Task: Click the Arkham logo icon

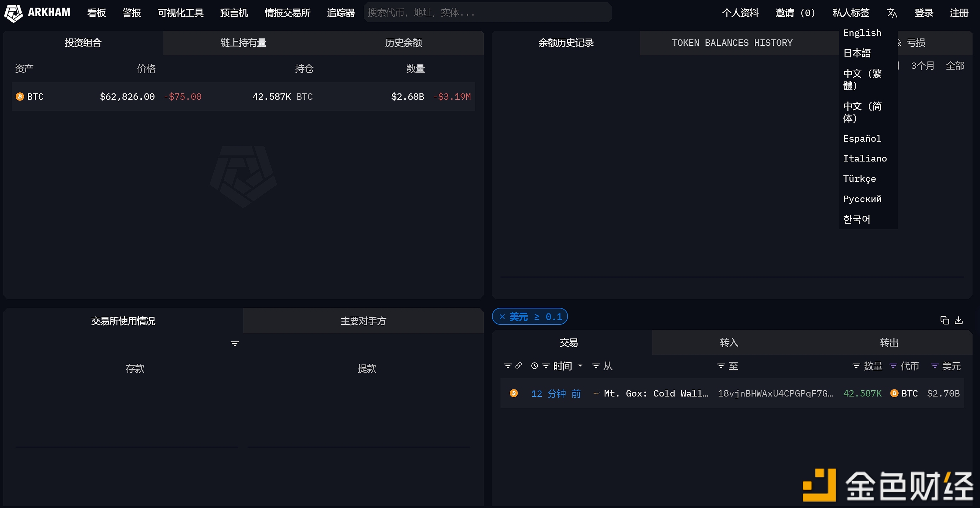Action: tap(13, 13)
